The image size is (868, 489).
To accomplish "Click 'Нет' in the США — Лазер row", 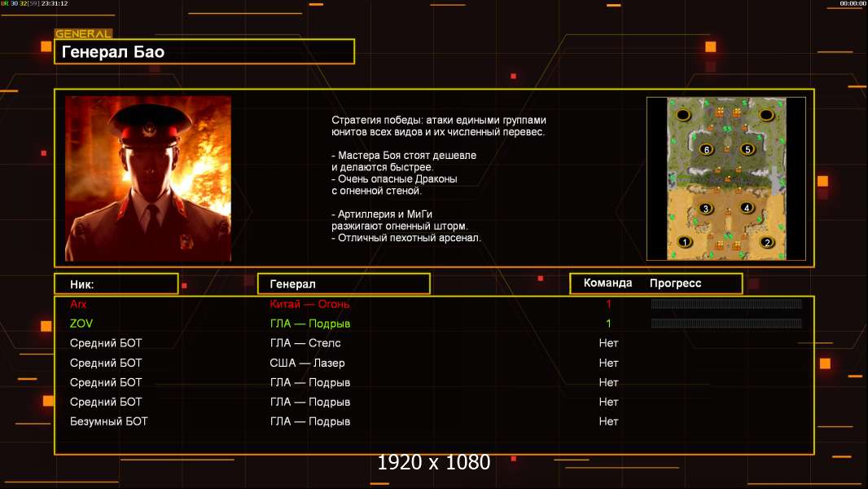I will [608, 363].
